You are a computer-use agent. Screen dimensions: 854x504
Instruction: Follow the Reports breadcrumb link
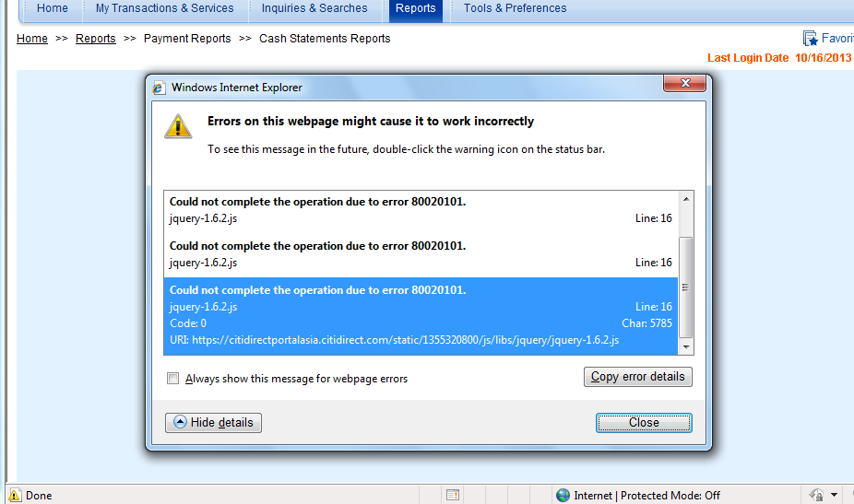(x=95, y=39)
